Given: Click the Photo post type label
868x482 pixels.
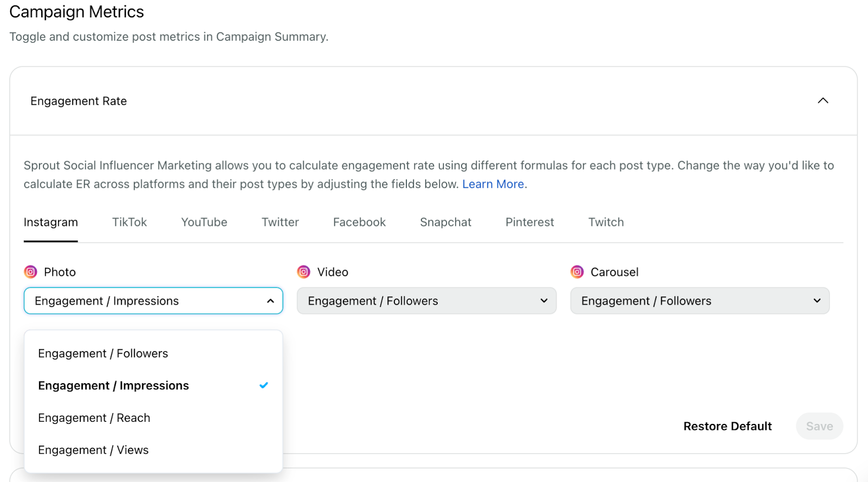Looking at the screenshot, I should (x=60, y=272).
